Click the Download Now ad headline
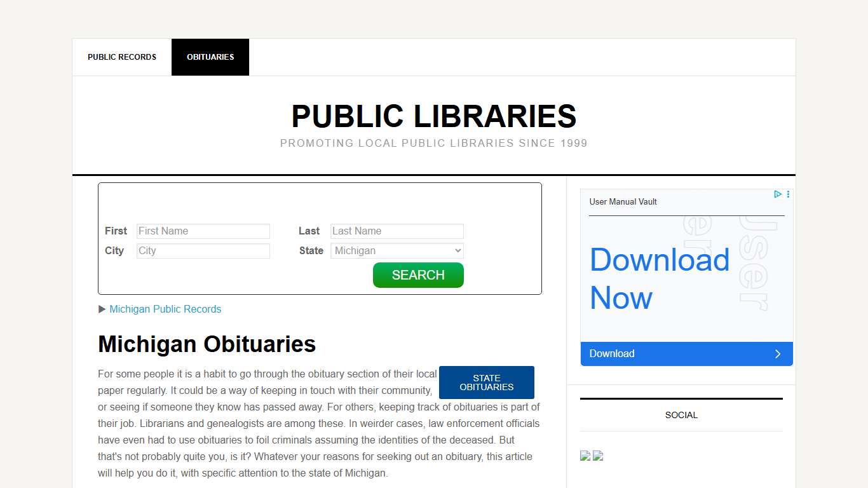The image size is (868, 488). coord(660,279)
